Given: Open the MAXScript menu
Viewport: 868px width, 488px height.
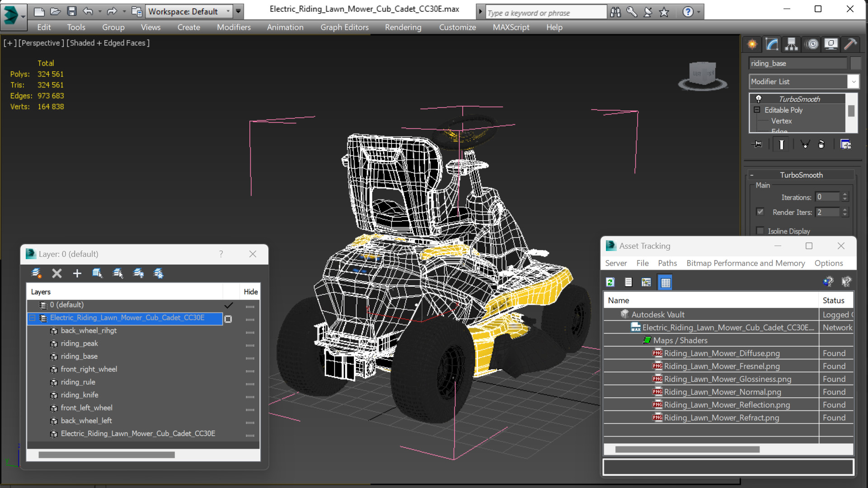Looking at the screenshot, I should (x=511, y=27).
